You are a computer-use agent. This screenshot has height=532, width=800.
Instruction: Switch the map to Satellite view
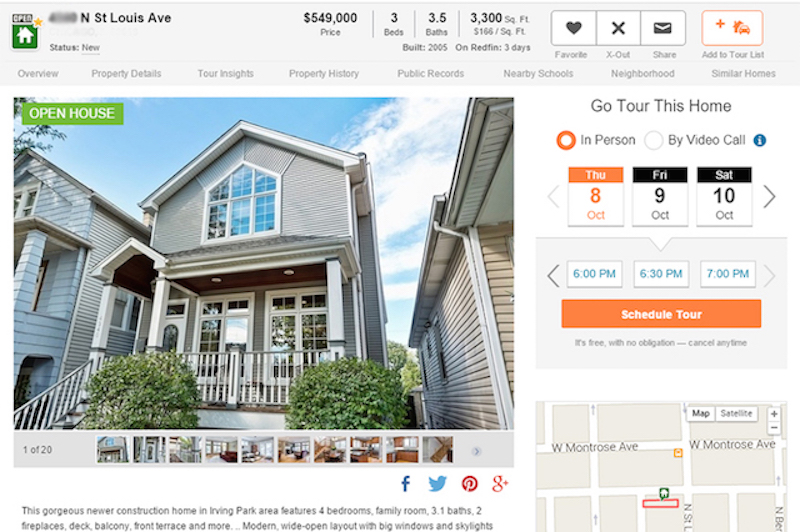pos(736,413)
